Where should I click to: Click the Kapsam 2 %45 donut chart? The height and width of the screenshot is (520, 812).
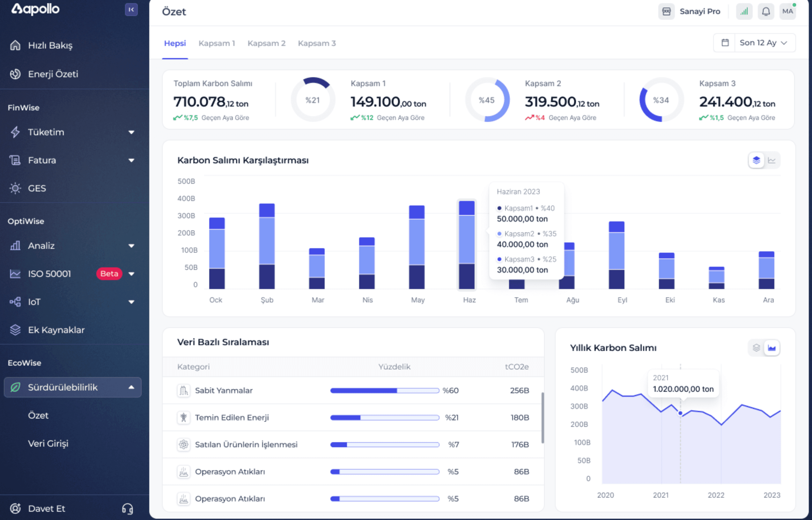[x=487, y=100]
